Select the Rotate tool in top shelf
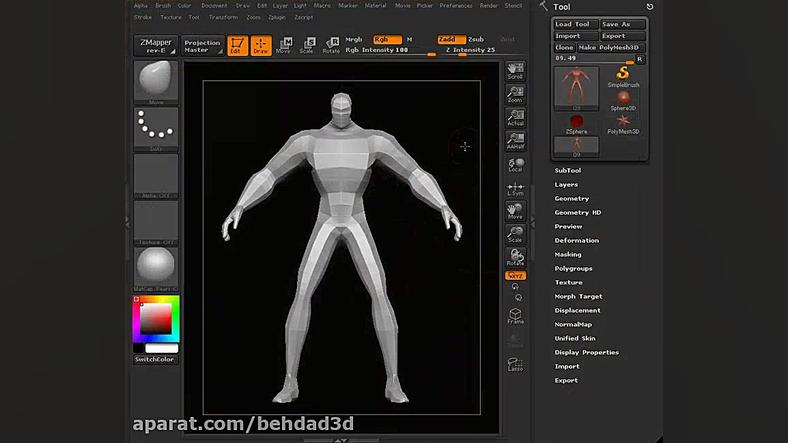Image resolution: width=788 pixels, height=443 pixels. pyautogui.click(x=330, y=45)
